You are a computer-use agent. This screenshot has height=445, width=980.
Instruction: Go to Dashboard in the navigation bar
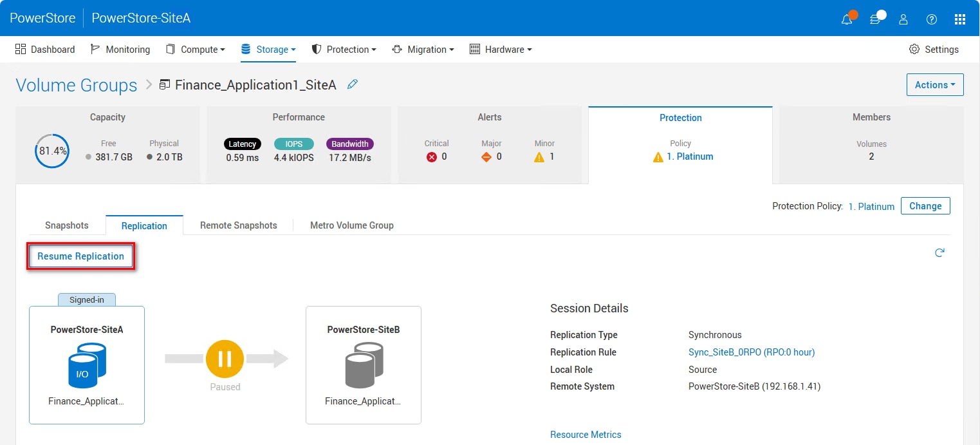[45, 50]
